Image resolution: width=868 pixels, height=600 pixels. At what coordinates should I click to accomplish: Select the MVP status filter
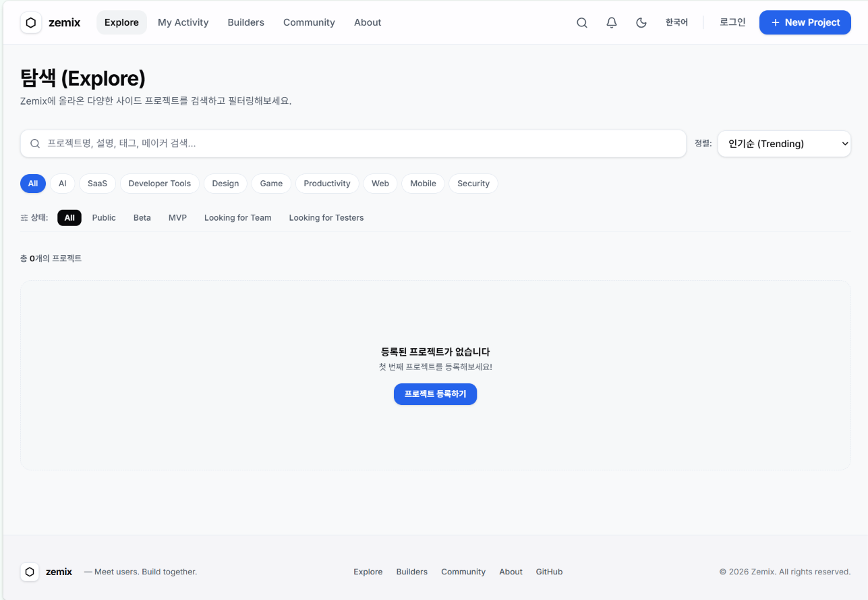(177, 218)
